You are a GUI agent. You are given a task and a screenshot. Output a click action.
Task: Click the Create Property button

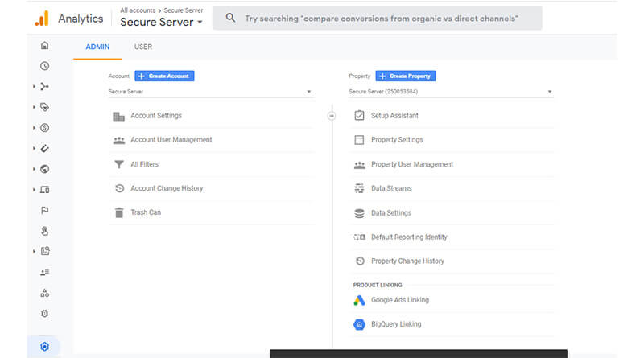[x=406, y=76]
